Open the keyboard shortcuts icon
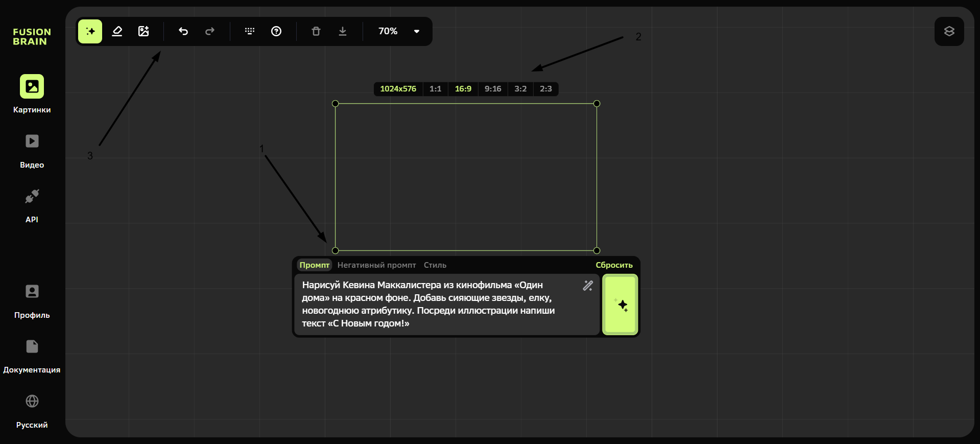The height and width of the screenshot is (444, 980). pyautogui.click(x=250, y=32)
